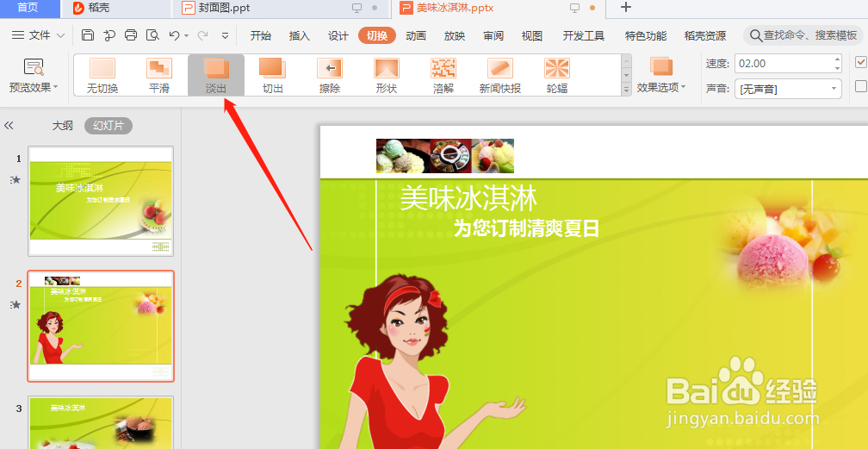Open the 稻壳资源 ribbon tab
The height and width of the screenshot is (449, 868).
[705, 35]
